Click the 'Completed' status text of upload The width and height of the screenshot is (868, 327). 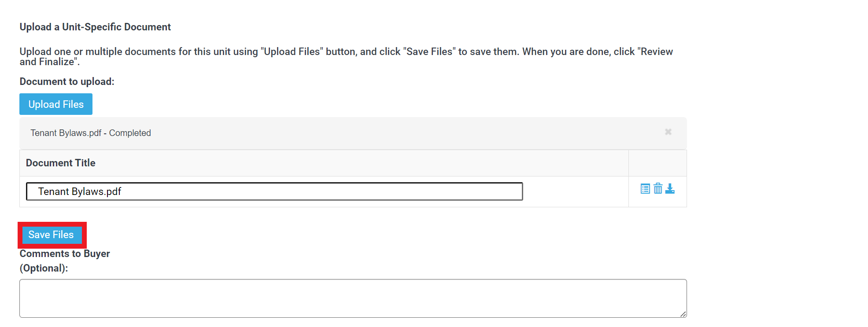130,133
